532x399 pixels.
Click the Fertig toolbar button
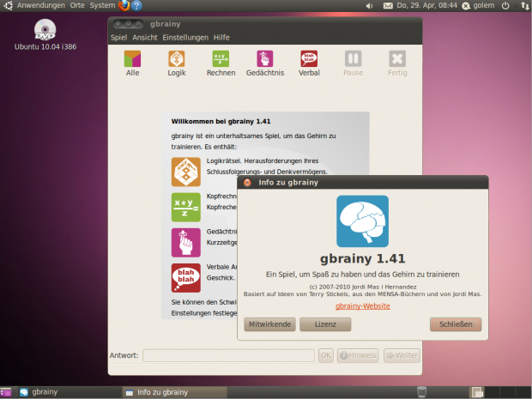(397, 63)
